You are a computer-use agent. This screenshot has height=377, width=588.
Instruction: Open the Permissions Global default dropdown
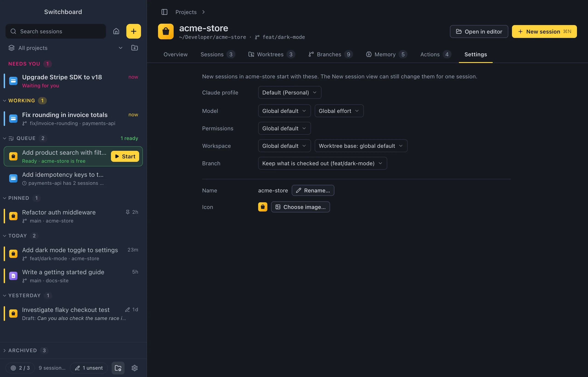point(284,128)
